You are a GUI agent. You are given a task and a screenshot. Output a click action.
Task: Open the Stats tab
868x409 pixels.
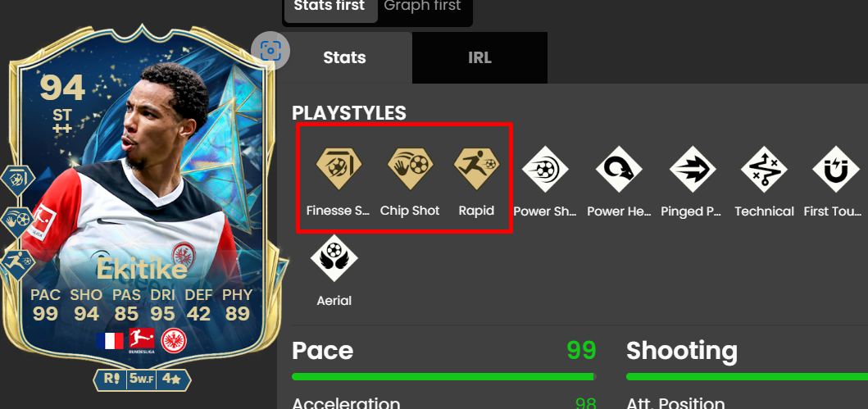[344, 57]
